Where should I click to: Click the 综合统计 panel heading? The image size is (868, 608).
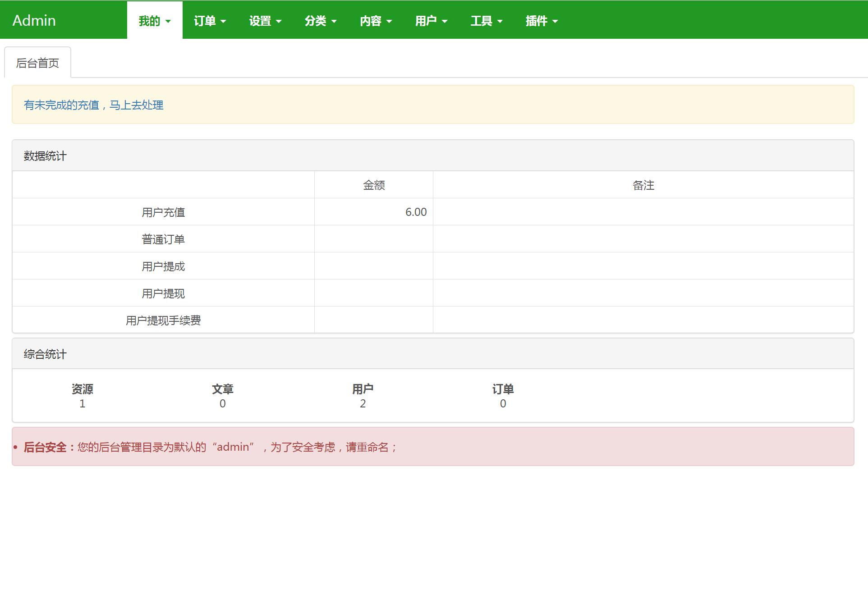(x=433, y=354)
